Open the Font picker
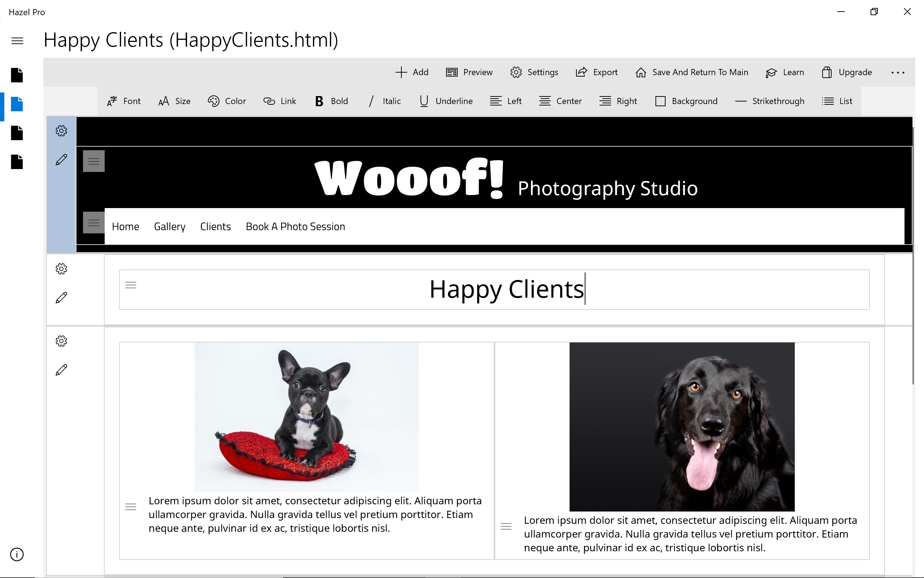This screenshot has height=578, width=924. pos(124,101)
